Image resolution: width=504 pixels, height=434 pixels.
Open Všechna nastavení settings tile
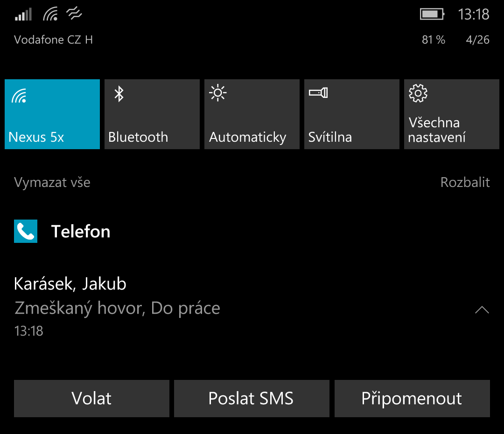452,114
